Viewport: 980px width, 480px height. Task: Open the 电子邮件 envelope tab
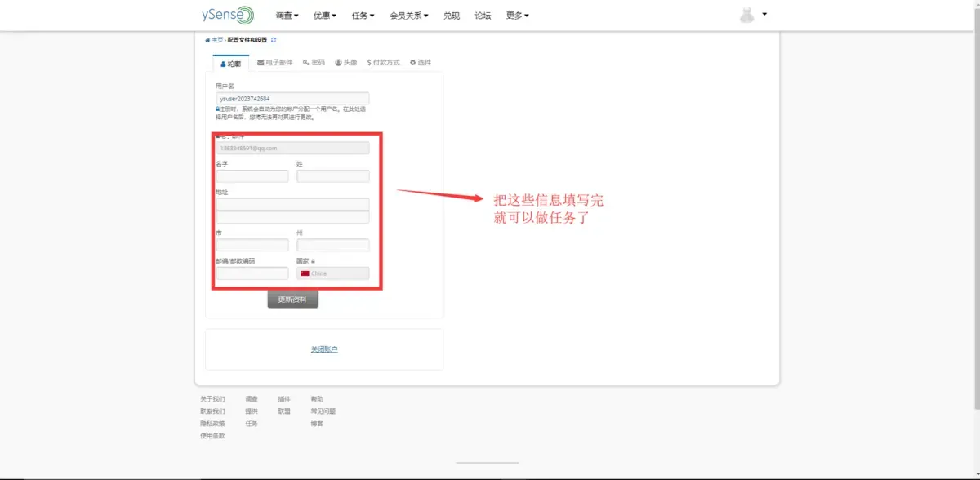pyautogui.click(x=274, y=63)
